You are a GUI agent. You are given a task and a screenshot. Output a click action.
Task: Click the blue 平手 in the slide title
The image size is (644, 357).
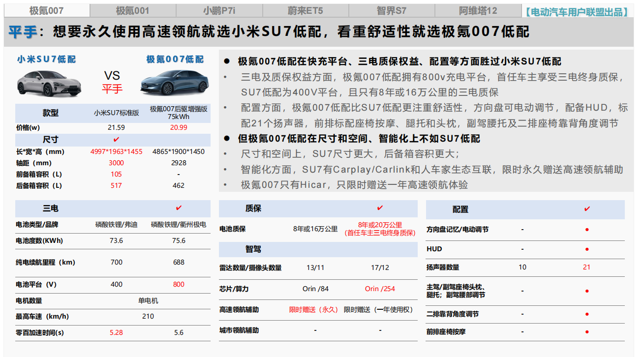pyautogui.click(x=23, y=32)
